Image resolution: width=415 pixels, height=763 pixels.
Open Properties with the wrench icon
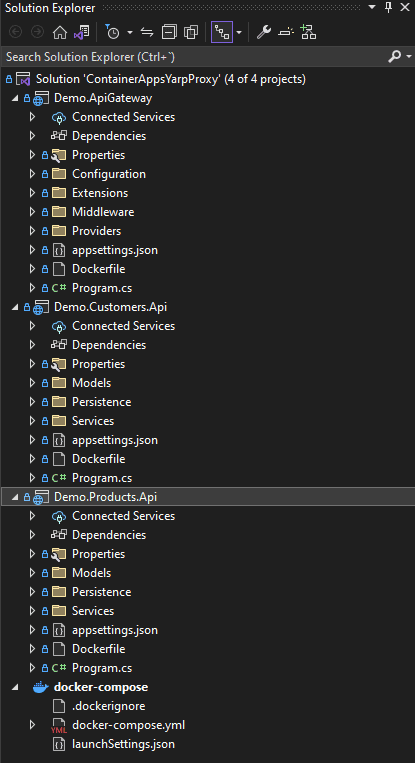(263, 33)
